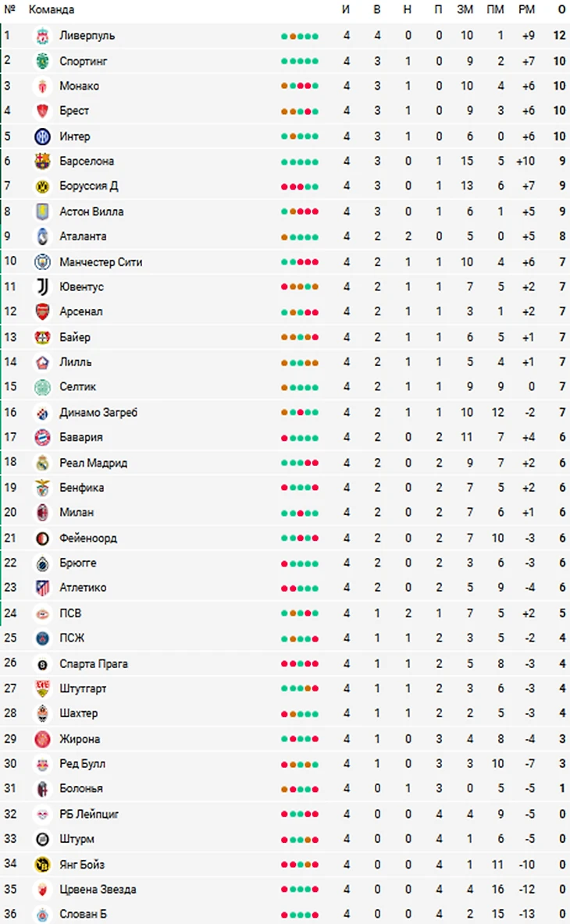Sort table by the О points column
The image size is (570, 924).
[x=561, y=9]
